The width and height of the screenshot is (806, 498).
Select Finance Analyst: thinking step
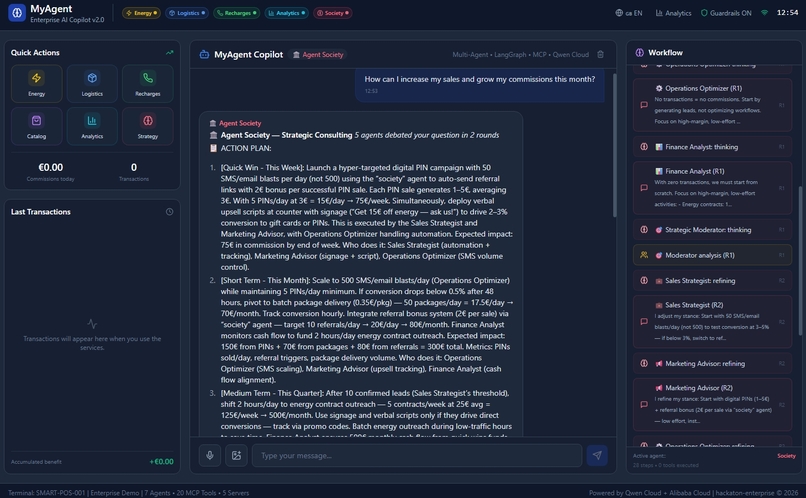click(x=712, y=146)
